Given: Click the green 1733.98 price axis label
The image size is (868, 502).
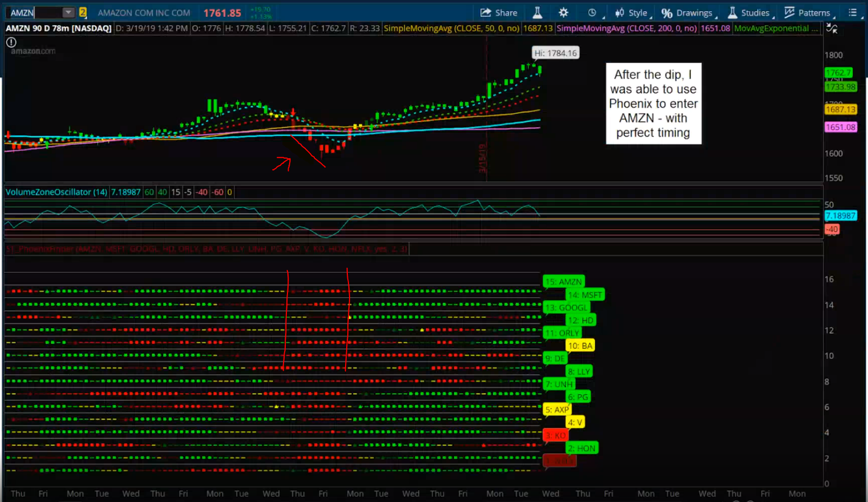Looking at the screenshot, I should tap(841, 87).
